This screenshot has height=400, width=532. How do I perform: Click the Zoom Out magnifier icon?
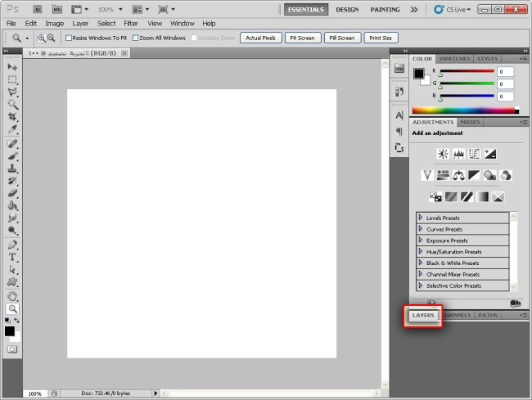tap(52, 38)
